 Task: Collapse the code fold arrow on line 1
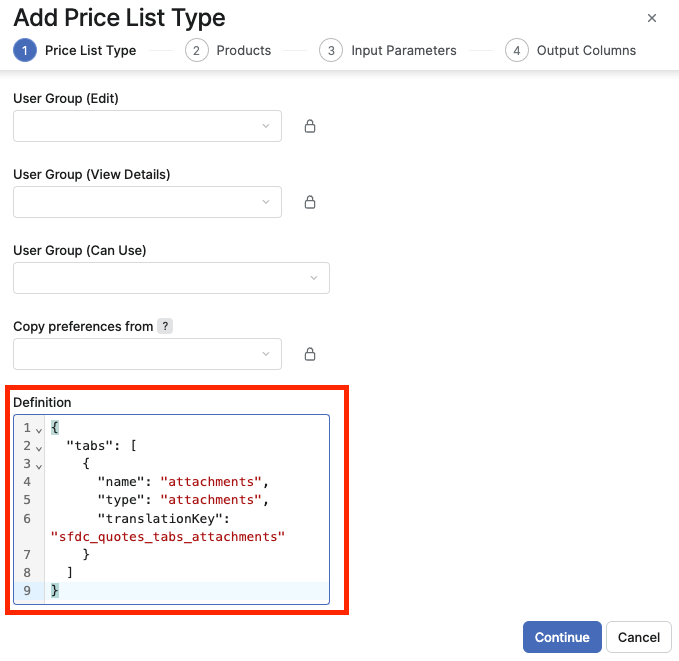pyautogui.click(x=39, y=429)
